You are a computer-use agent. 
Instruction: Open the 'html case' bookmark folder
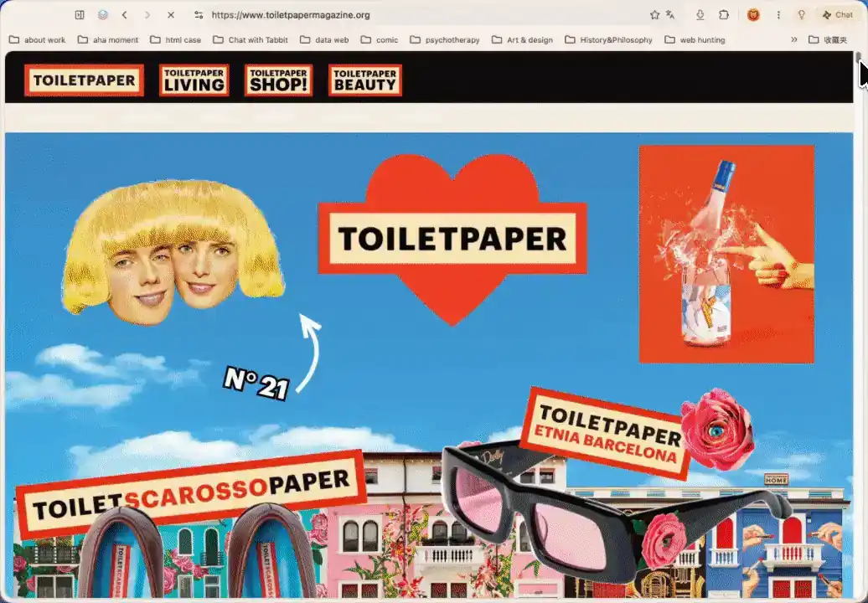pyautogui.click(x=175, y=40)
